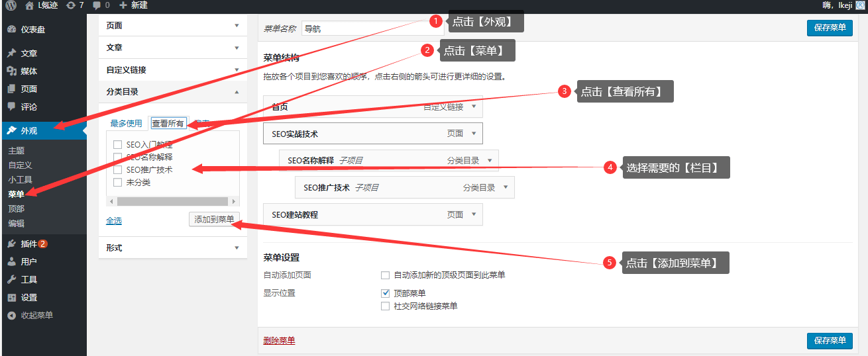868x356 pixels.
Task: Click the top 保存菜单 button
Action: (x=830, y=28)
